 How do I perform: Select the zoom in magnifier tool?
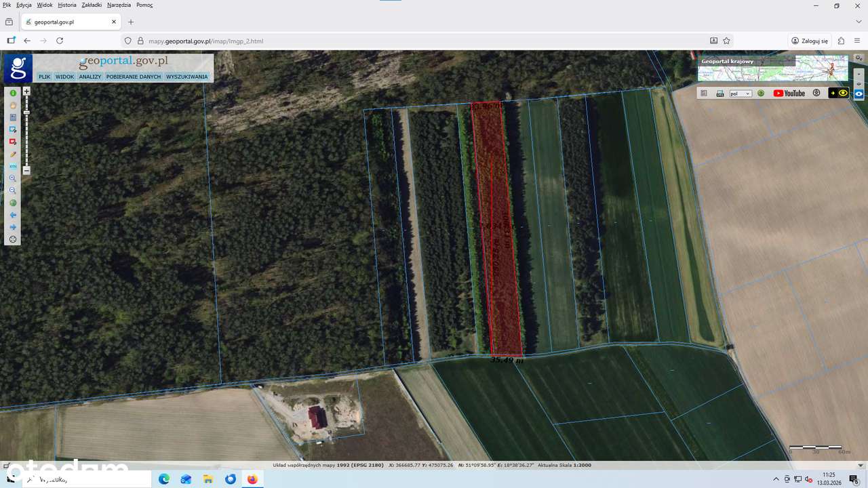coord(13,178)
